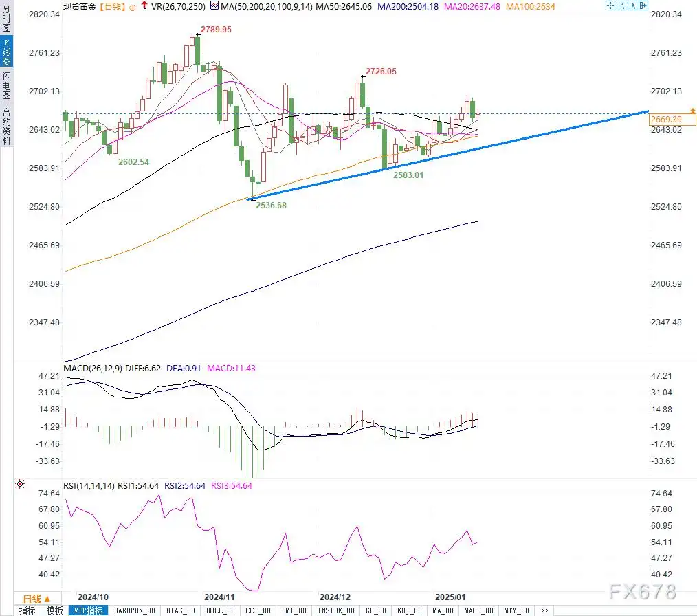Screen dimensions: 697x616
Task: Click the current price tag 2669.39
Action: [x=671, y=119]
